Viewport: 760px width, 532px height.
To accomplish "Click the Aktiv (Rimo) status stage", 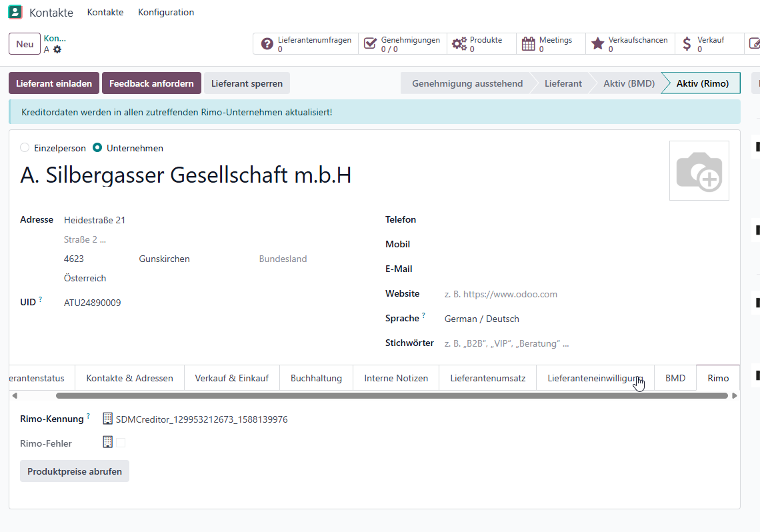I will coord(702,83).
